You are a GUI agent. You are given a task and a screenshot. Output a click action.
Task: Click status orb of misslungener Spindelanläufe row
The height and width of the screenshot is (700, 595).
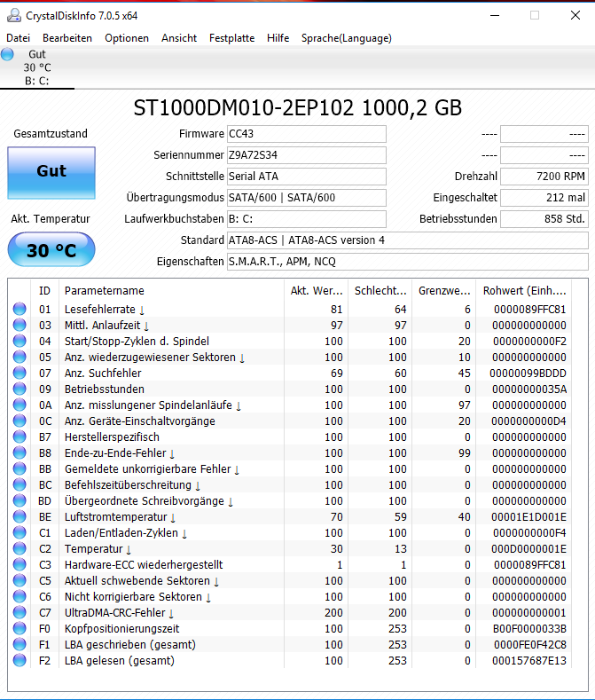click(x=20, y=405)
